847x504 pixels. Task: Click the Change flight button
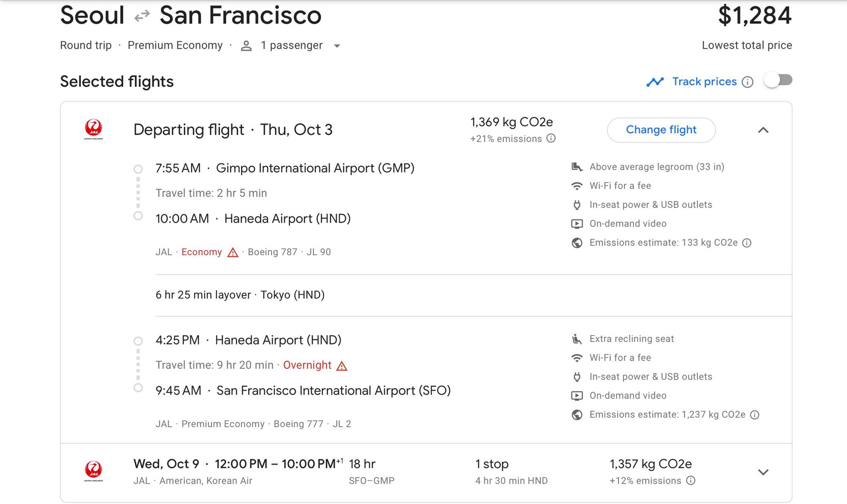(x=661, y=130)
